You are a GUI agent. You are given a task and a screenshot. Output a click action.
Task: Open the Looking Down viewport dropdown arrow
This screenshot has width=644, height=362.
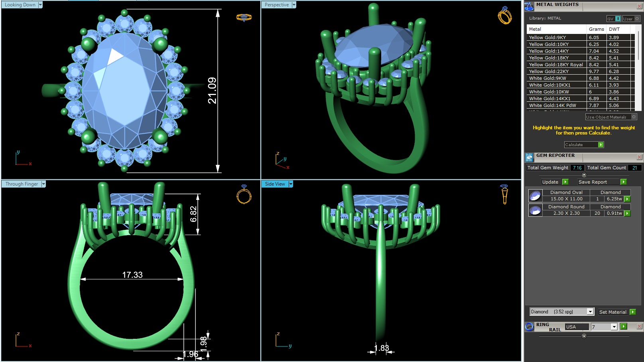[40, 5]
